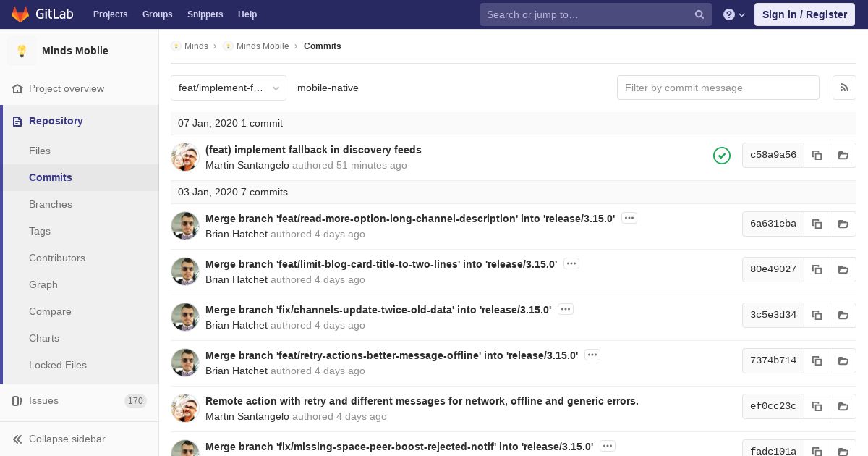Image resolution: width=868 pixels, height=456 pixels.
Task: Open the Groups menu in navbar
Action: [158, 14]
